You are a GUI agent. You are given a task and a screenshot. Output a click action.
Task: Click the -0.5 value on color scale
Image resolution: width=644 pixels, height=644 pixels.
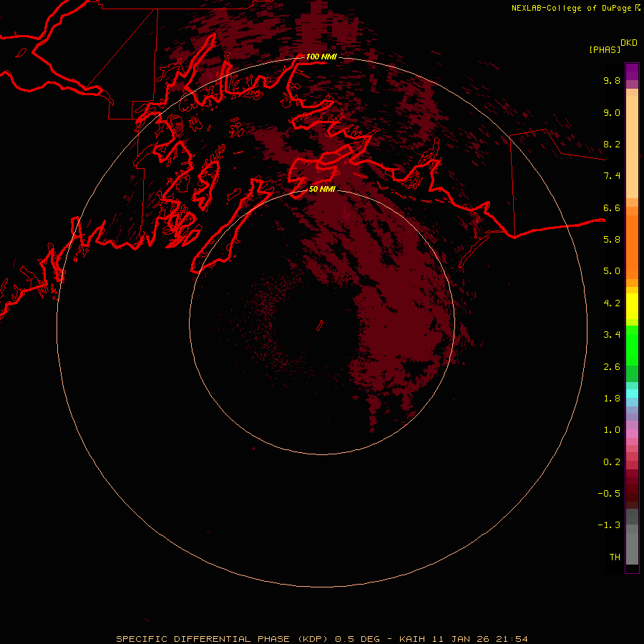609,494
